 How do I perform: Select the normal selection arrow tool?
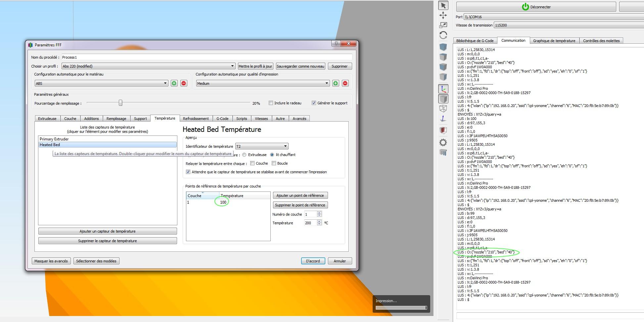[443, 6]
